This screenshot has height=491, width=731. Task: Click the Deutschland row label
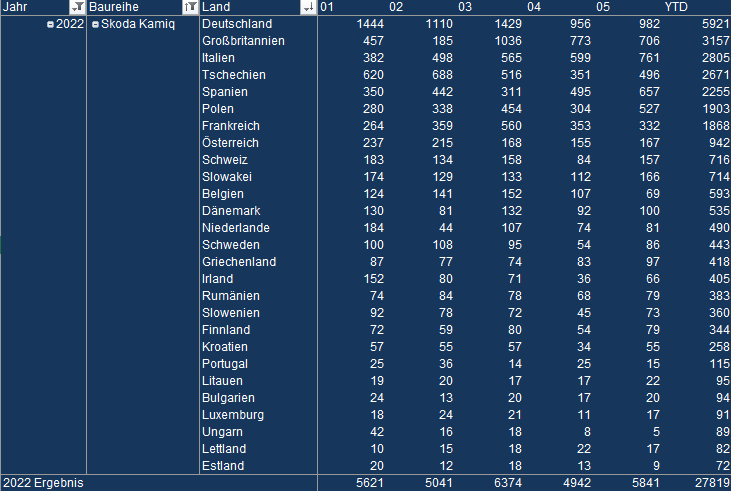(x=237, y=24)
